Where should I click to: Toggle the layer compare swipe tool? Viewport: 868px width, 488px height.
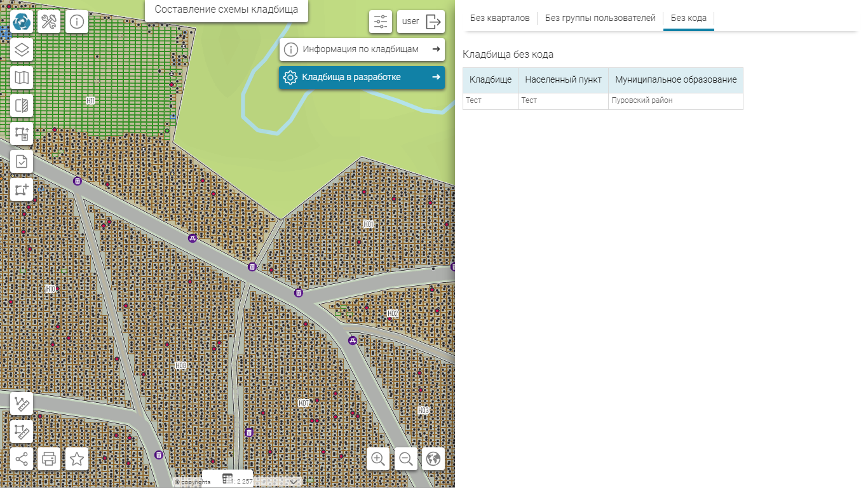click(22, 105)
